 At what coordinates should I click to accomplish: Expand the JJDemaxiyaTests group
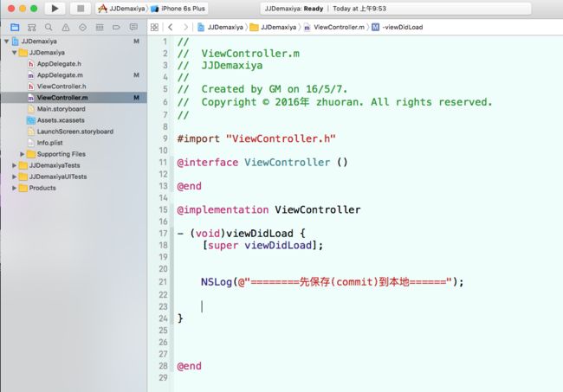click(15, 165)
